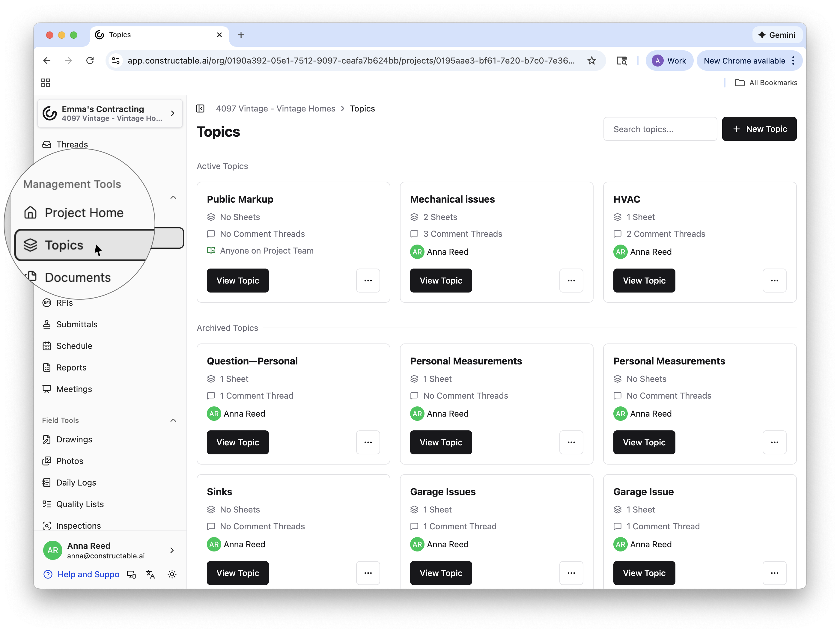View the Mechanical issues topic
840x633 pixels.
coord(441,281)
